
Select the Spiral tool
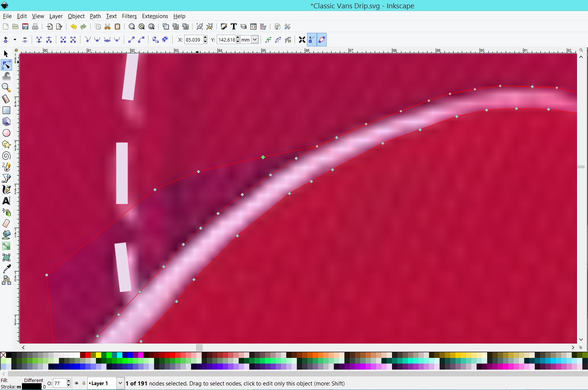point(6,156)
